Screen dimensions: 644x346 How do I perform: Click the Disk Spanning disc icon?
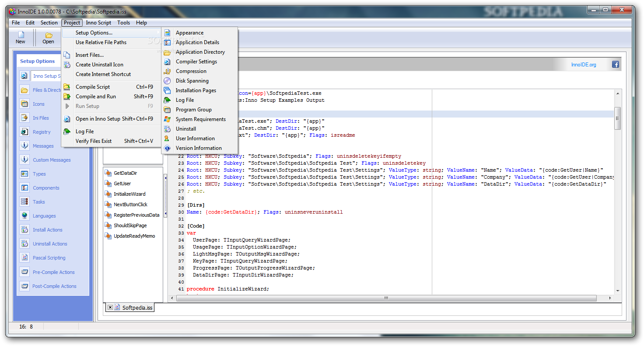[167, 81]
